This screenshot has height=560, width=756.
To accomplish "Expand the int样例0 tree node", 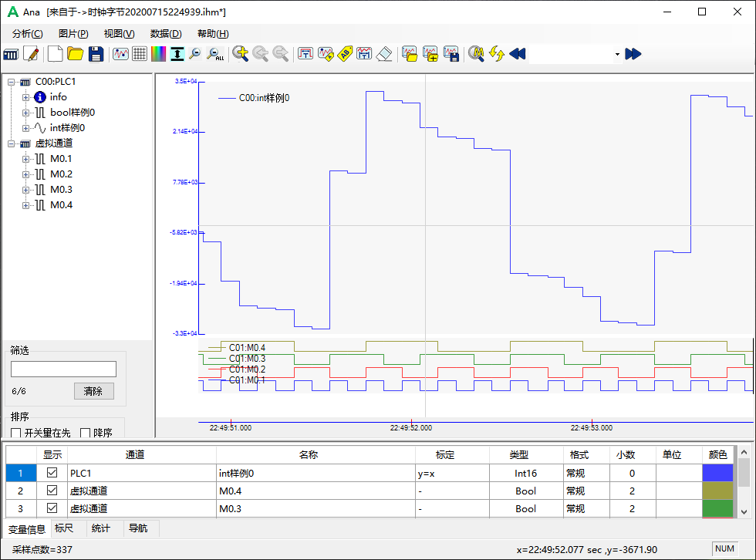I will pyautogui.click(x=25, y=127).
